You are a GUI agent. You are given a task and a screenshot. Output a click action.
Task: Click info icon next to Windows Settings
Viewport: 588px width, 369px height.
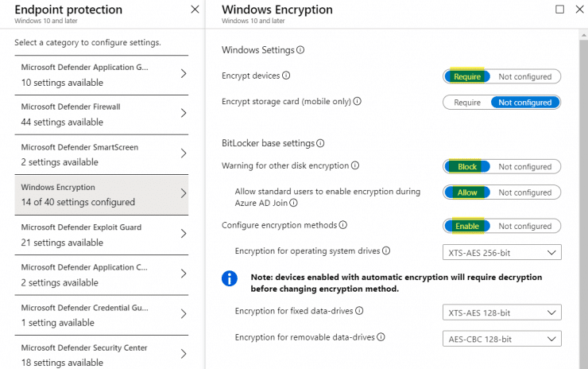pyautogui.click(x=300, y=50)
